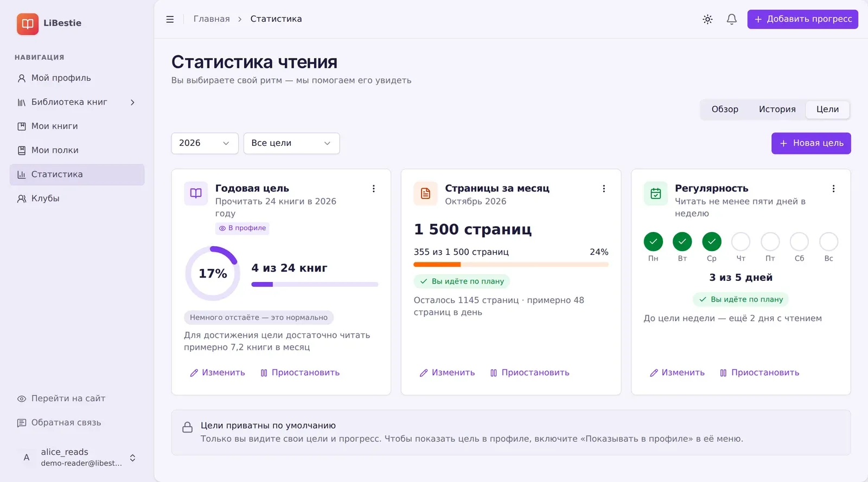Open the Годовая цель three-dot menu
The width and height of the screenshot is (868, 482).
click(x=374, y=189)
